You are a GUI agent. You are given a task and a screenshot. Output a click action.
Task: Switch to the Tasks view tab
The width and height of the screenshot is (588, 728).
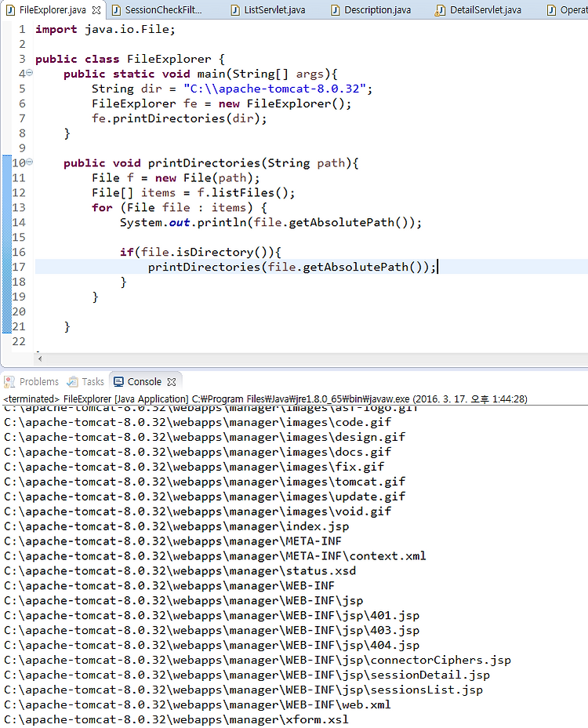tap(93, 381)
